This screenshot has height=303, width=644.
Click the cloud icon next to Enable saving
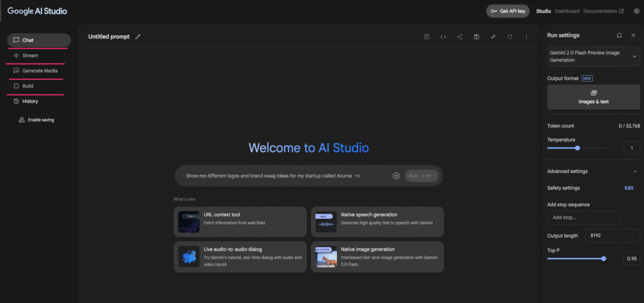coord(22,120)
